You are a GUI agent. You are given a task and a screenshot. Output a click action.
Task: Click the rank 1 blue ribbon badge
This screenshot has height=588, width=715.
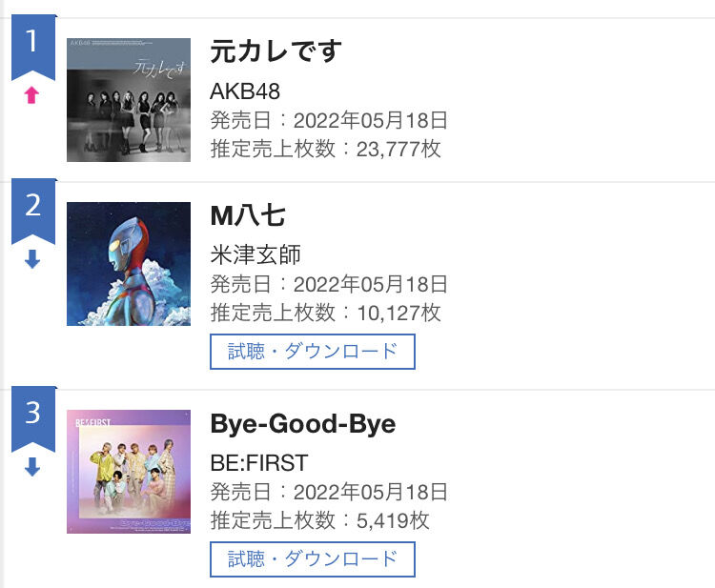tap(33, 48)
